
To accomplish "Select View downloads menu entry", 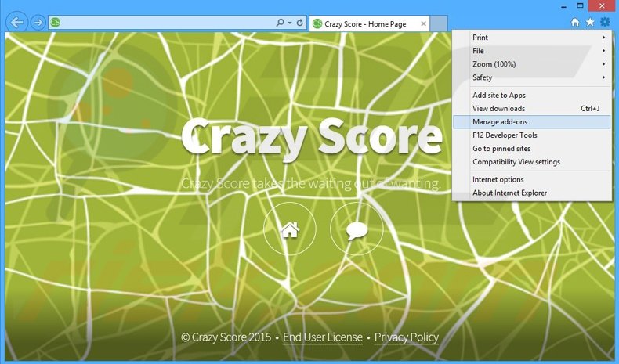I will tap(531, 109).
